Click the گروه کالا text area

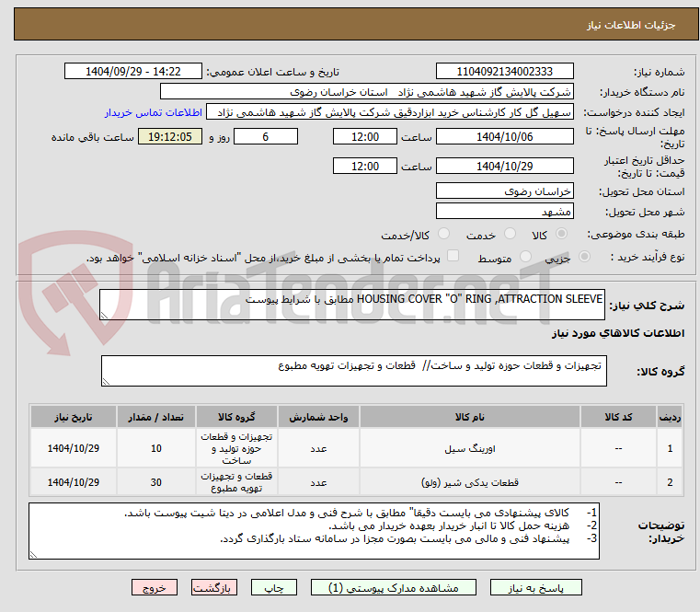pyautogui.click(x=353, y=371)
